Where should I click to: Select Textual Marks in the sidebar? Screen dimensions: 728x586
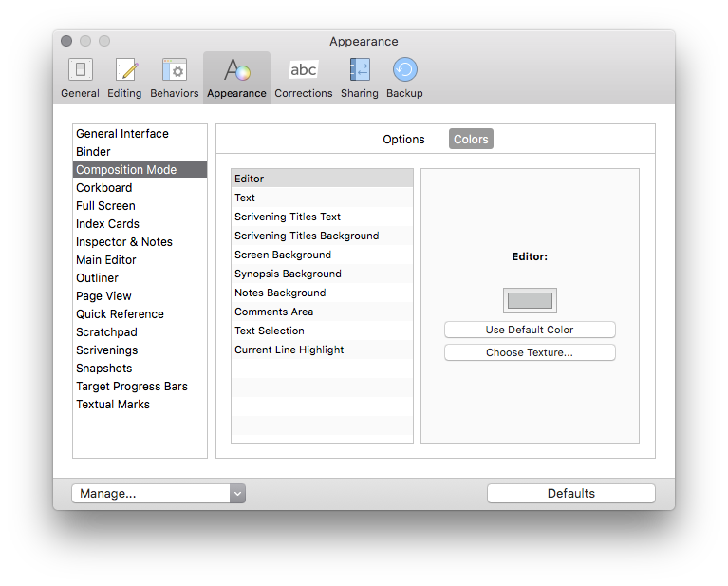140,405
